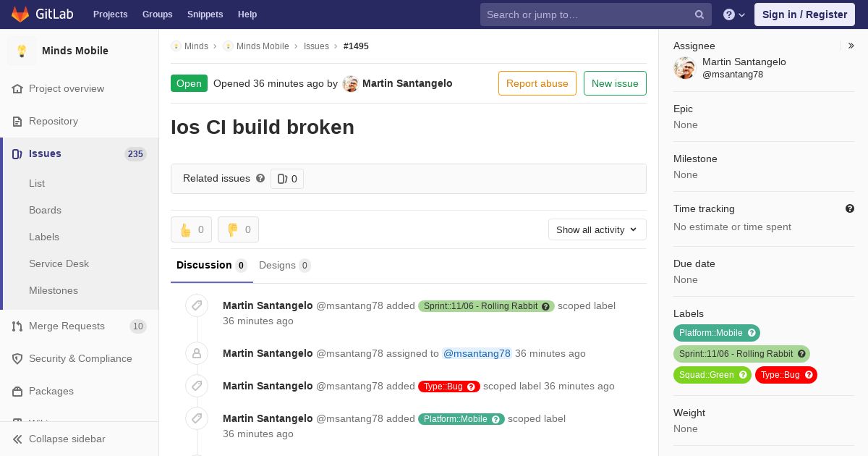Click the Minds Mobile lightbulb avatar
The height and width of the screenshot is (456, 868).
(22, 51)
